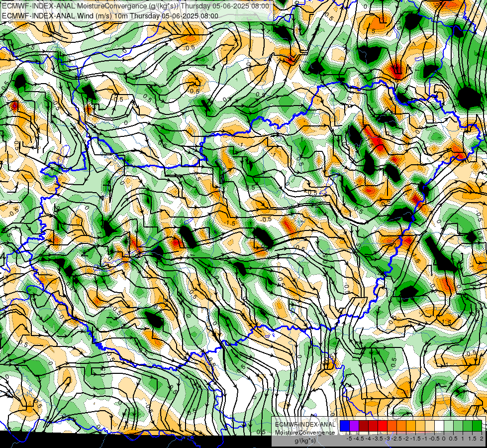Viewport: 487px width, 448px height.
Task: Pick the green legend swatch between 0.5 and 1
Action: click(458, 426)
